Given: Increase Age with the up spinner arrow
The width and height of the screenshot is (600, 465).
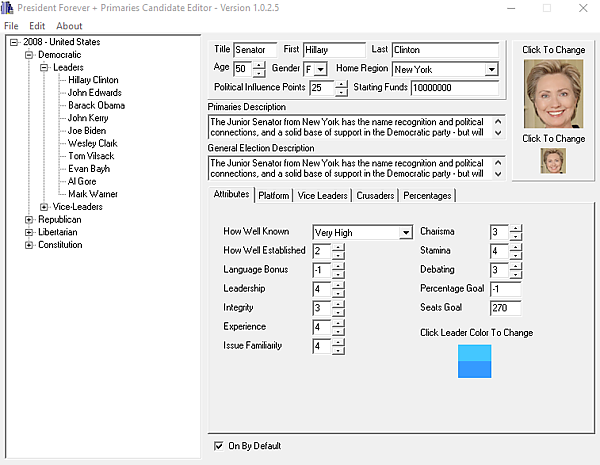Looking at the screenshot, I should pyautogui.click(x=259, y=65).
